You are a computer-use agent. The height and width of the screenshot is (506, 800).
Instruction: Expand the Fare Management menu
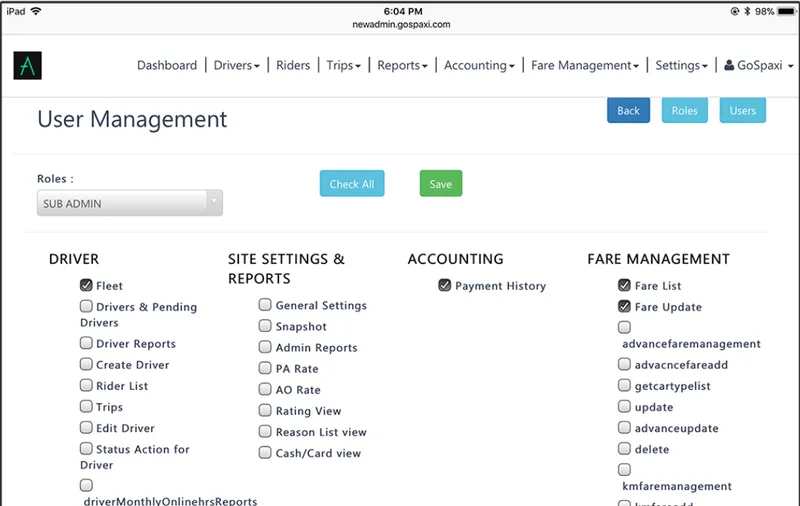pyautogui.click(x=585, y=65)
